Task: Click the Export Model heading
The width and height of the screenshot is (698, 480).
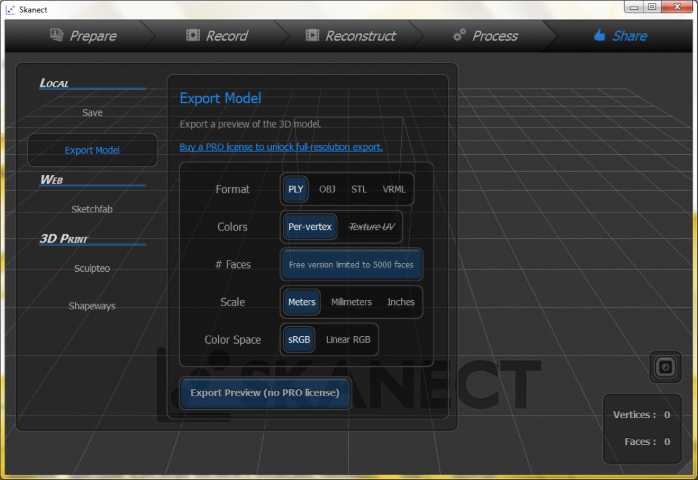Action: coord(220,98)
